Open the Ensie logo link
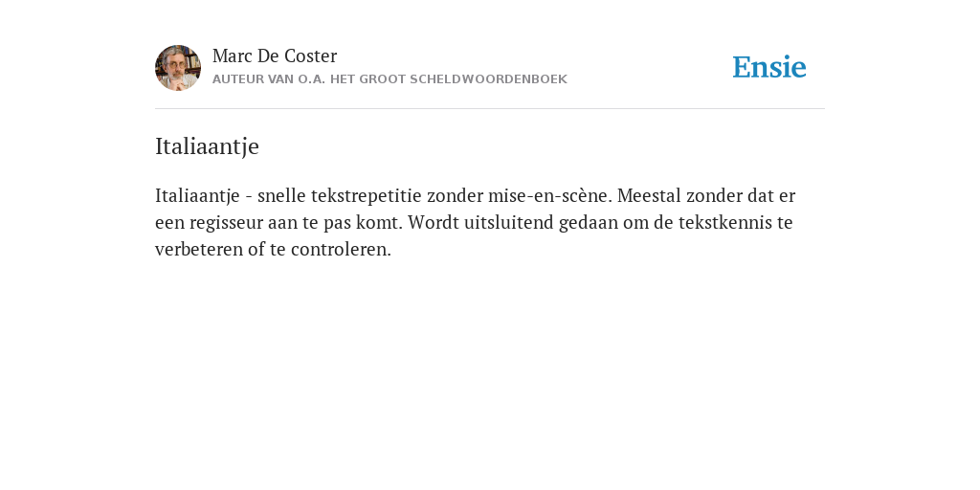Viewport: 980px width, 490px height. coord(769,67)
